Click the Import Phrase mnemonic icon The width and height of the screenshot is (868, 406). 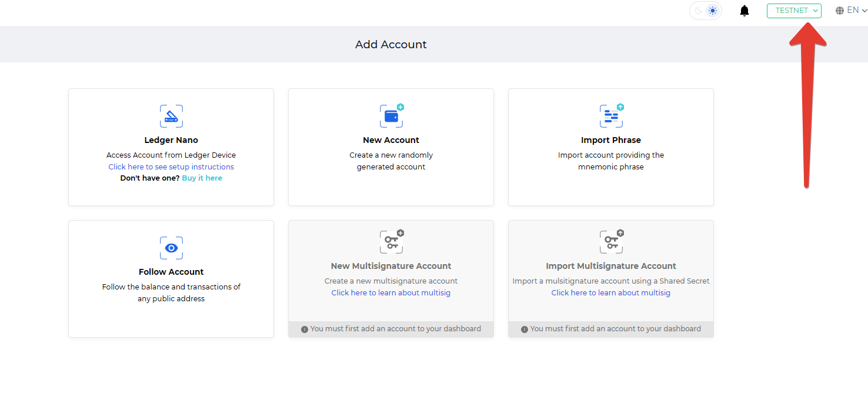coord(612,116)
